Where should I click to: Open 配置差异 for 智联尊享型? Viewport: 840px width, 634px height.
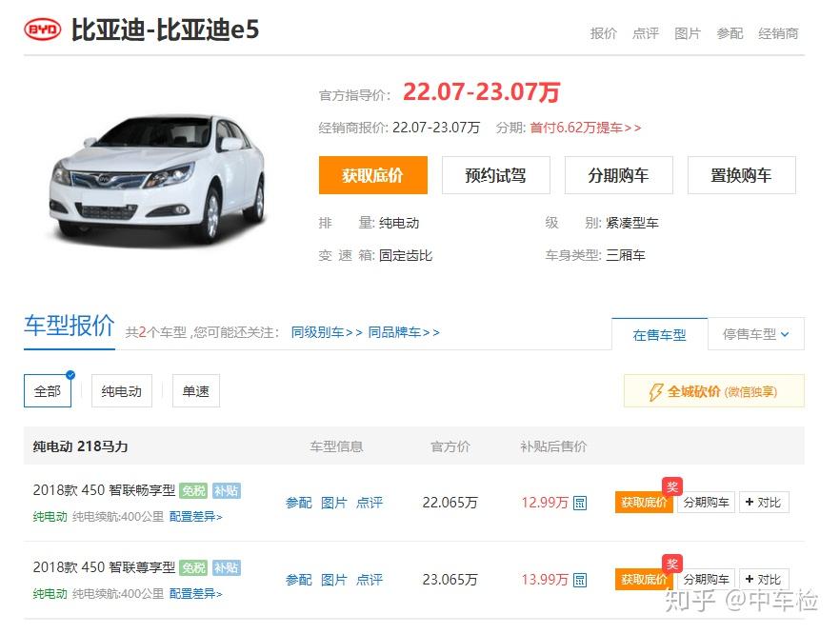(195, 594)
